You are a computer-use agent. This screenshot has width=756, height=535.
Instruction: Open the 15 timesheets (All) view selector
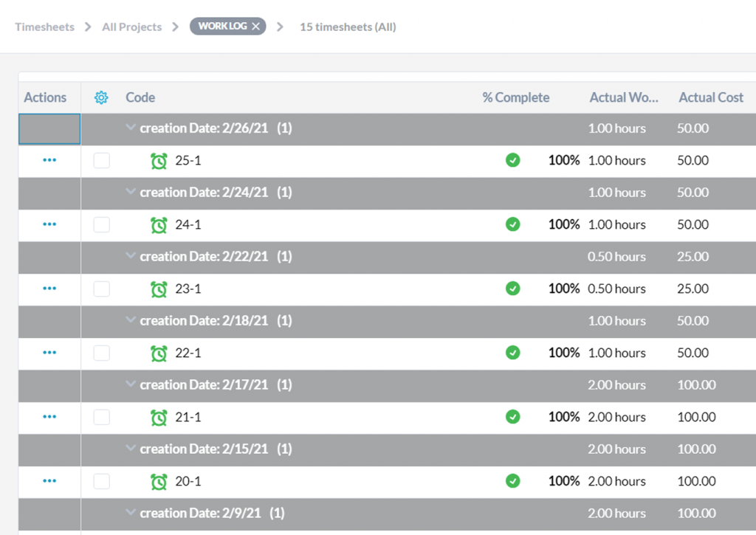[x=348, y=27]
